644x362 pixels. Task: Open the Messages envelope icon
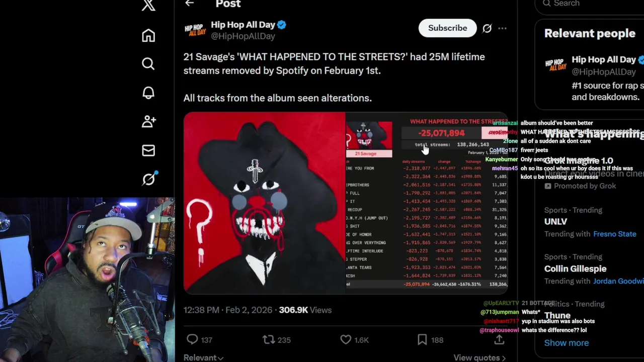148,150
